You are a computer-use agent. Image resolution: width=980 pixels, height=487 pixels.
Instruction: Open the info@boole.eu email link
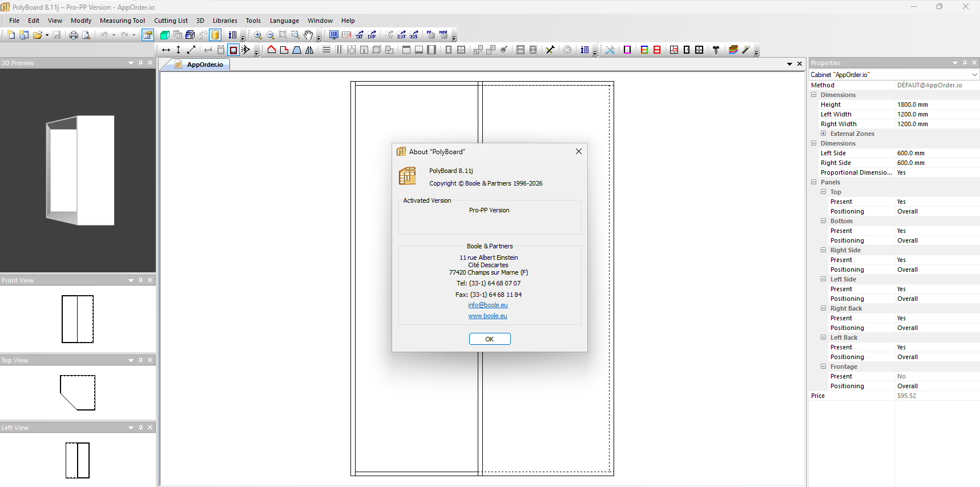tap(488, 305)
